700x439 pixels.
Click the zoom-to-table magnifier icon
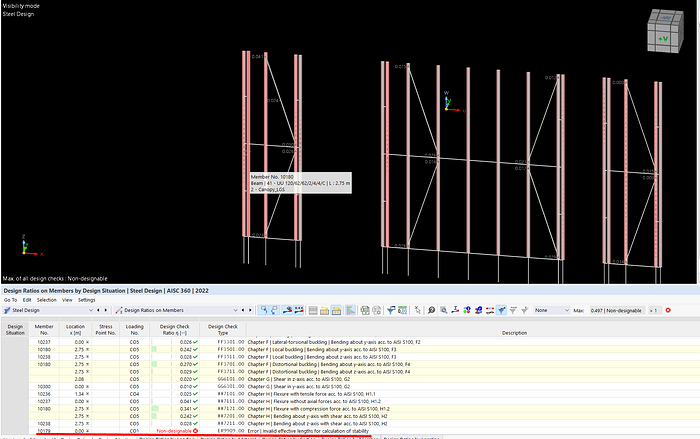point(444,310)
